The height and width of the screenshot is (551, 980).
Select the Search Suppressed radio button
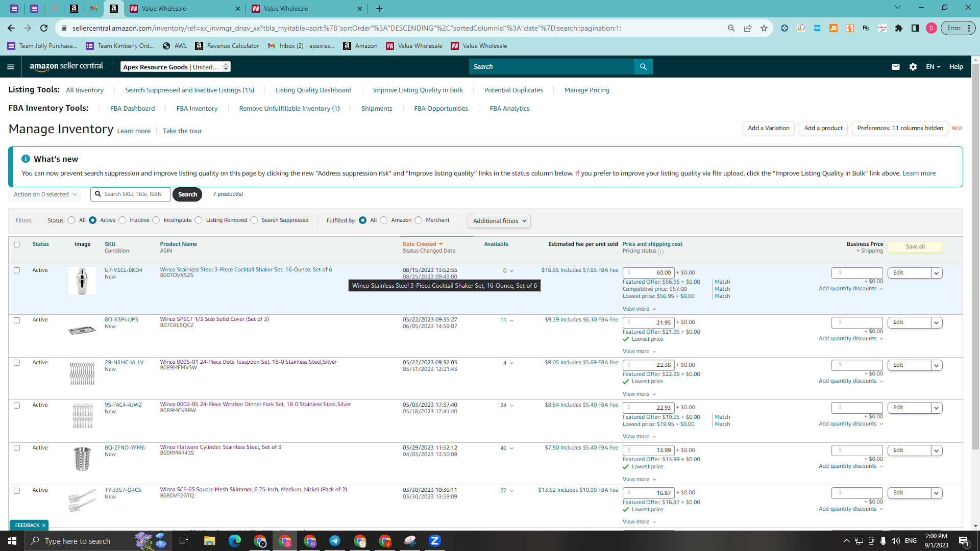(254, 220)
